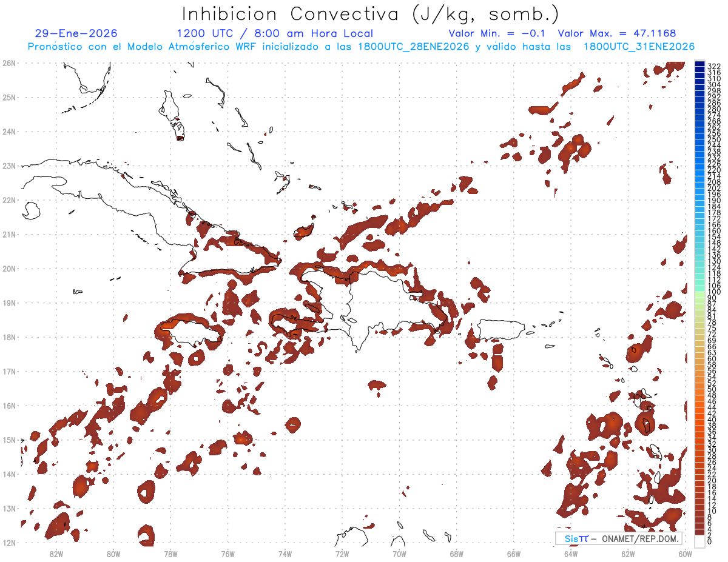Viewport: 728px width, 562px height.
Task: Click the 64W longitude label
Action: 571,554
